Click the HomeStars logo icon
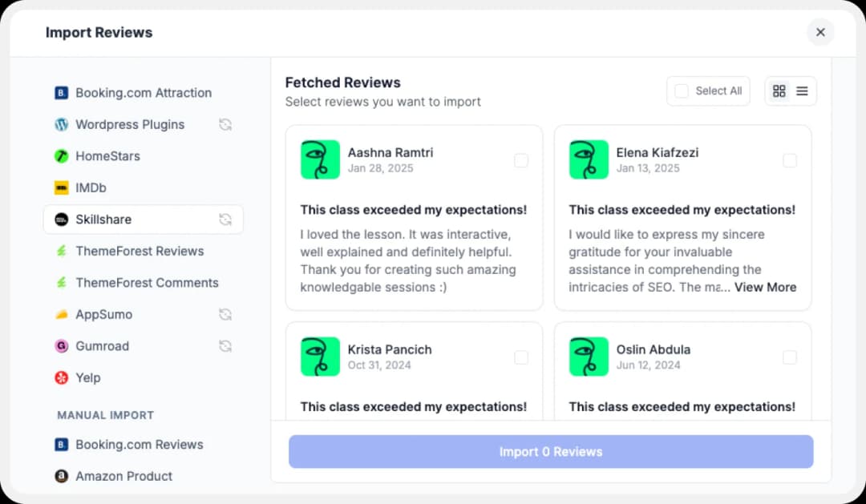The image size is (866, 504). tap(61, 155)
